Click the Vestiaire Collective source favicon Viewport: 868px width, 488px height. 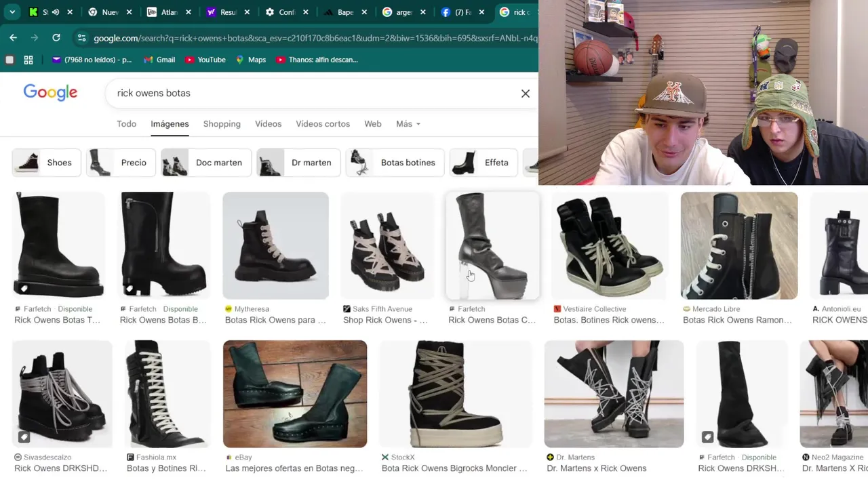pyautogui.click(x=557, y=309)
